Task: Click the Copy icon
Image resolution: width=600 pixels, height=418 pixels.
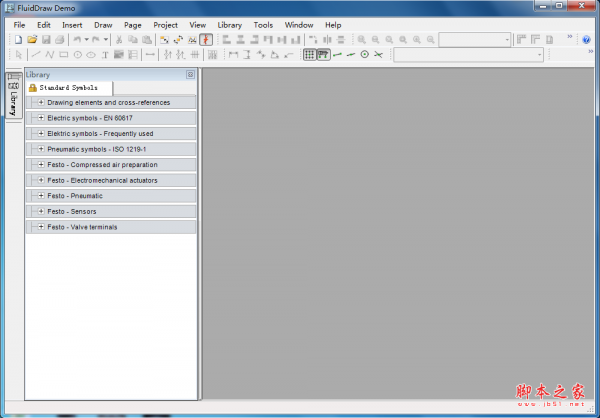Action: [133, 39]
